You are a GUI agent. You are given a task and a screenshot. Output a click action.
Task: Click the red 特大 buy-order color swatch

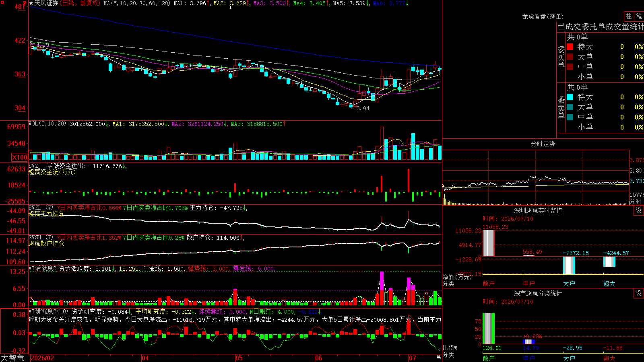[x=570, y=47]
